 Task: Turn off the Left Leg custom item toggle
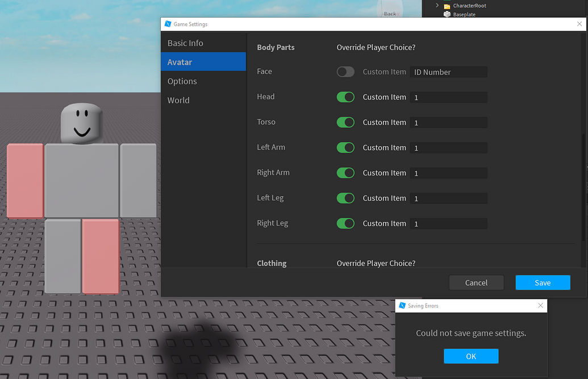[x=345, y=198]
